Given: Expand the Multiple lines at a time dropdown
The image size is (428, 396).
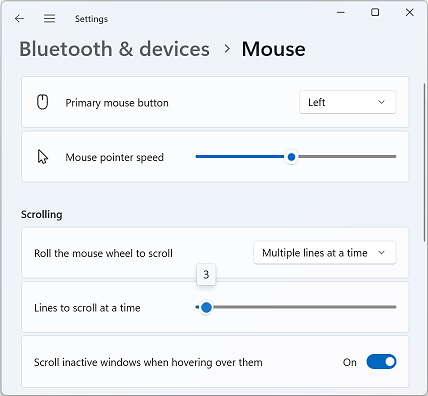Looking at the screenshot, I should tap(324, 253).
